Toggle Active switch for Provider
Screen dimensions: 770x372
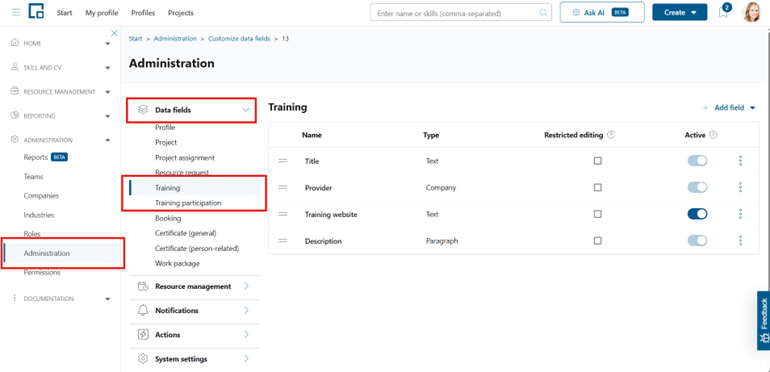697,187
